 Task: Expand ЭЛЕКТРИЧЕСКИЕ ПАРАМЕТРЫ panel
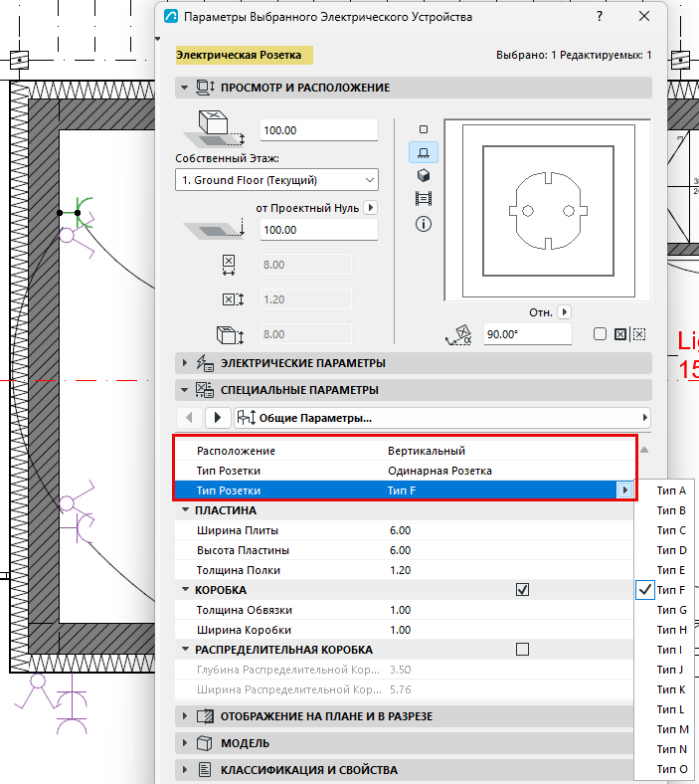[184, 363]
